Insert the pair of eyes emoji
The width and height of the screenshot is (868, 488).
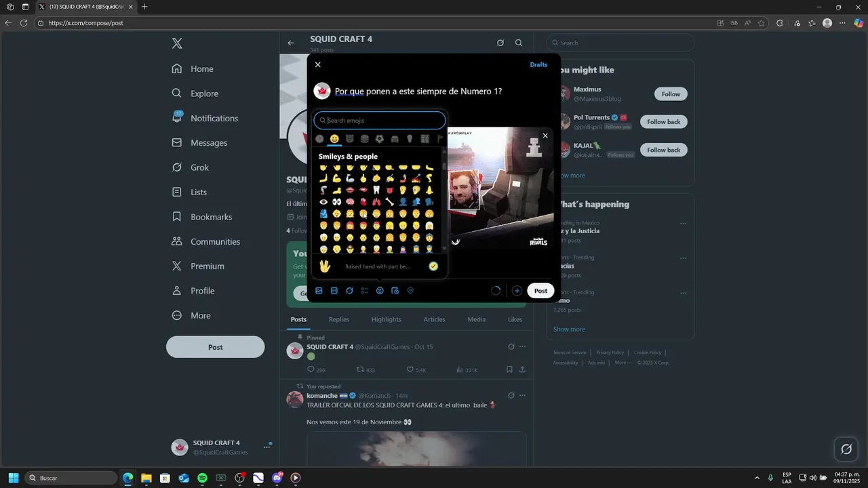click(x=336, y=202)
